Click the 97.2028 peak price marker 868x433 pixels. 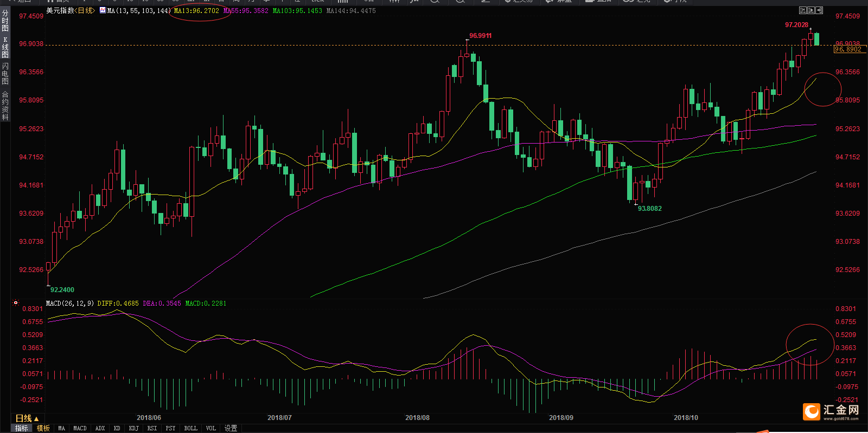coord(796,25)
